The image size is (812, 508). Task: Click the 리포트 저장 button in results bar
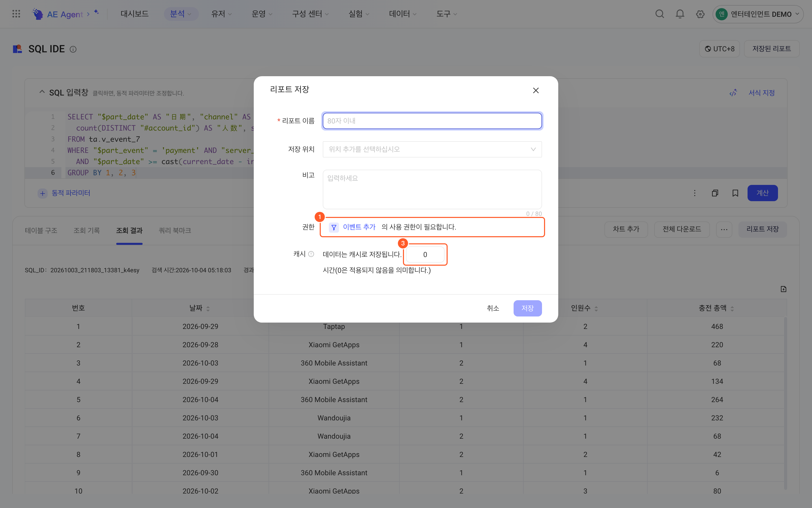click(x=762, y=229)
